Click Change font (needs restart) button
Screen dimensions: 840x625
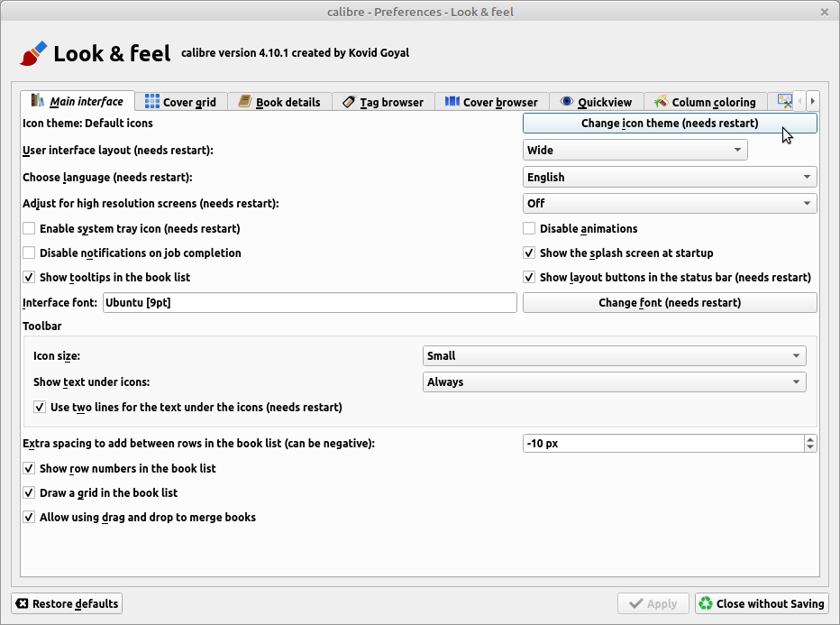pyautogui.click(x=670, y=303)
